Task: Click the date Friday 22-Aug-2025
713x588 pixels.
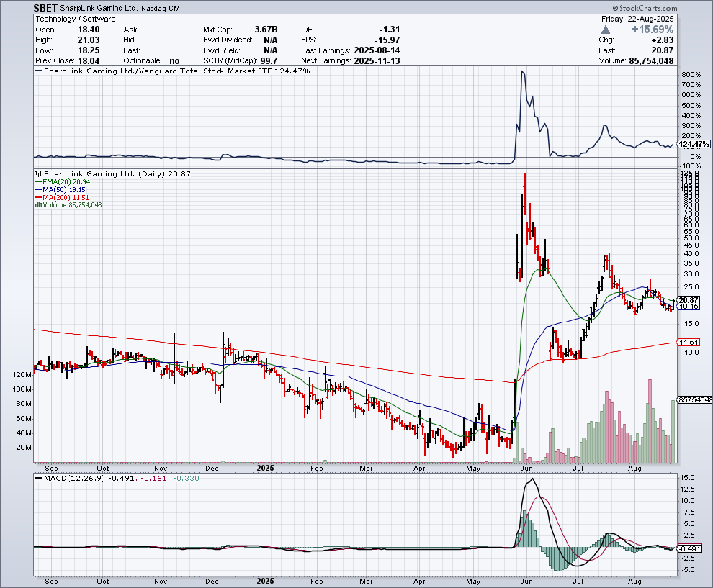Action: pos(637,19)
